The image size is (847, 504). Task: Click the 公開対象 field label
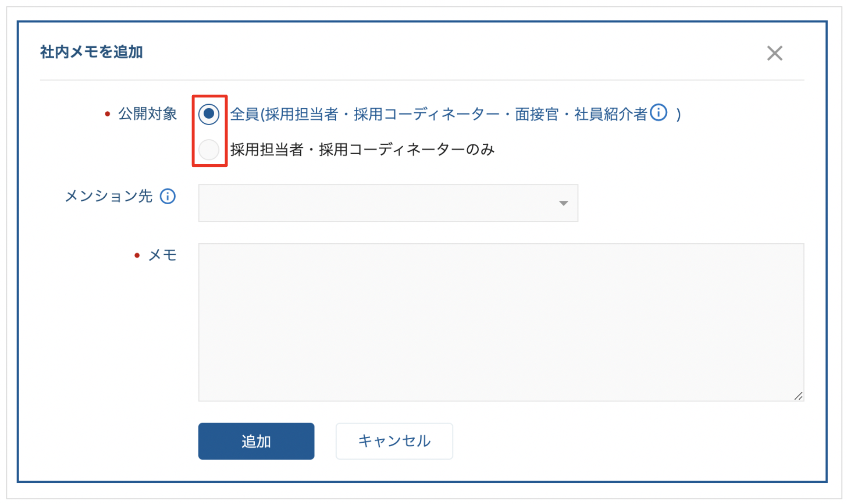point(148,114)
